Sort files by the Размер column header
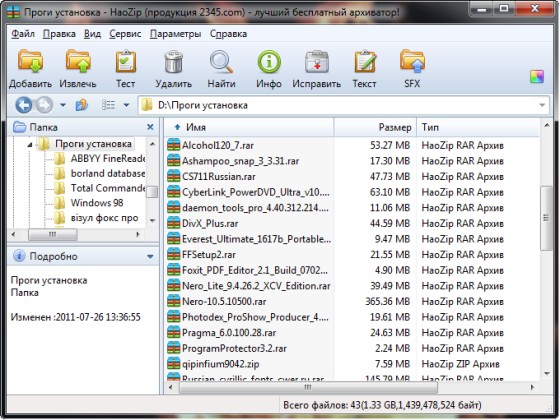 coord(375,127)
